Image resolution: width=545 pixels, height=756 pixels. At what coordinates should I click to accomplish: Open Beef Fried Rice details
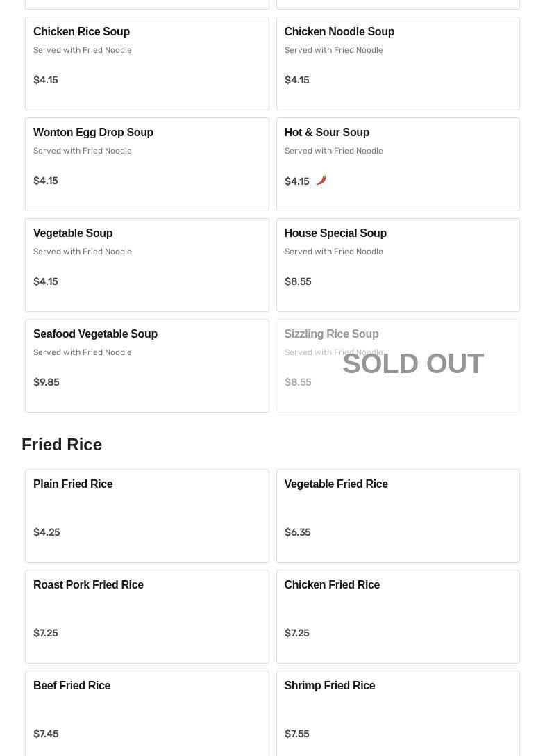[x=147, y=714]
